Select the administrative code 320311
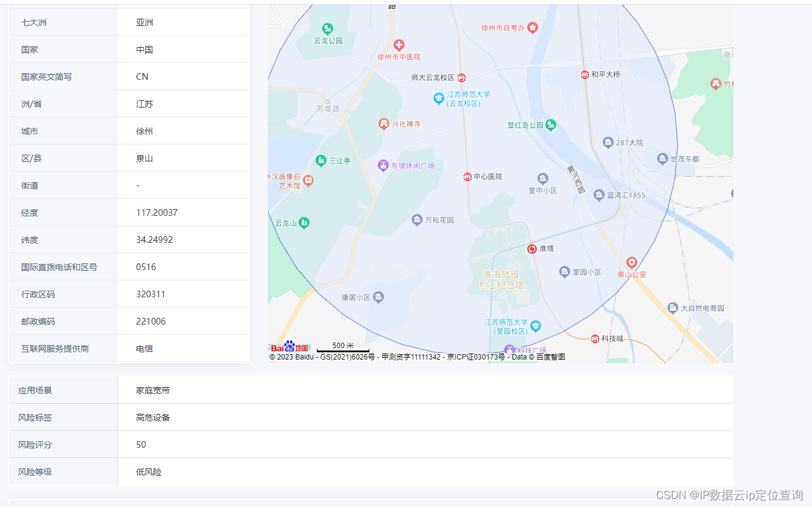812x507 pixels. [x=151, y=294]
